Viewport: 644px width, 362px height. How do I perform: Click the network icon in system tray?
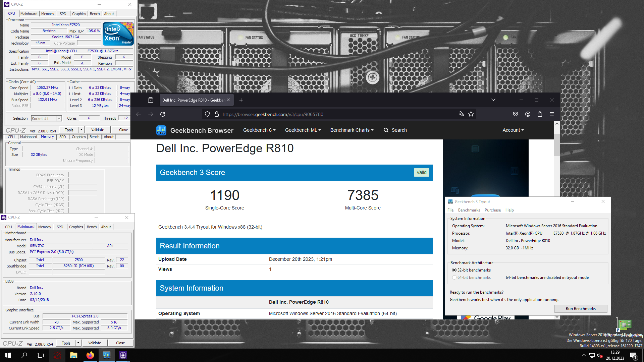coord(592,356)
